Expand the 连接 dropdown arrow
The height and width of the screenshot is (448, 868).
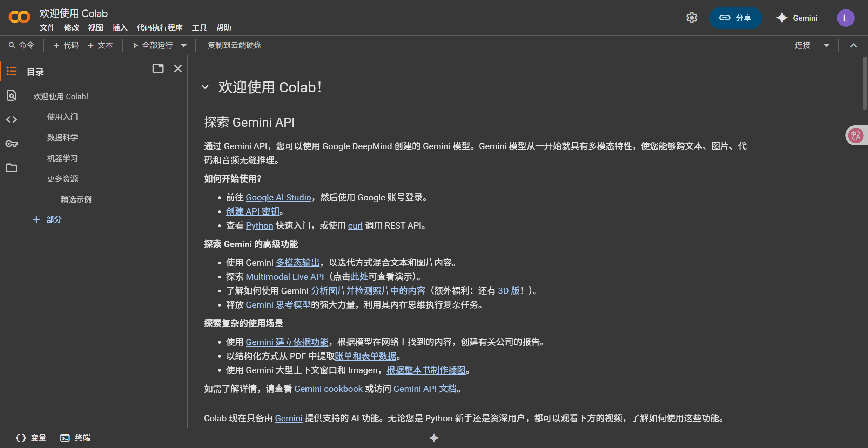(827, 45)
